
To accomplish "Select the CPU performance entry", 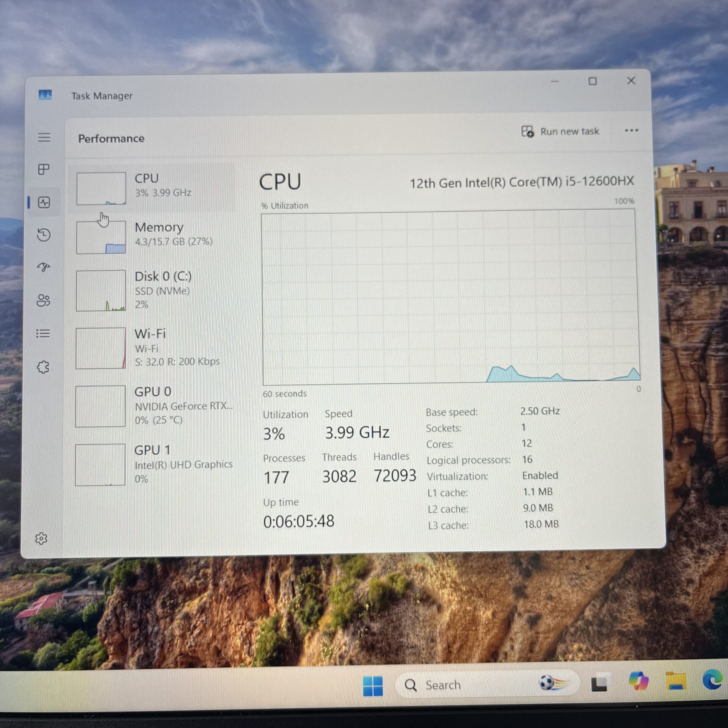I will 152,188.
